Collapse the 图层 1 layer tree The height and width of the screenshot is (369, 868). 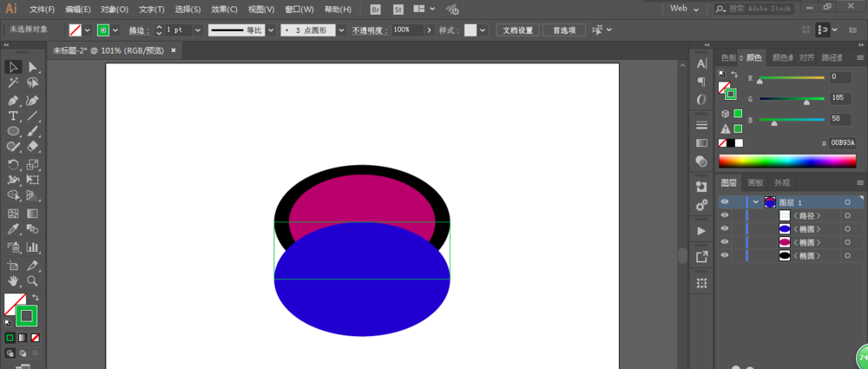(x=755, y=202)
